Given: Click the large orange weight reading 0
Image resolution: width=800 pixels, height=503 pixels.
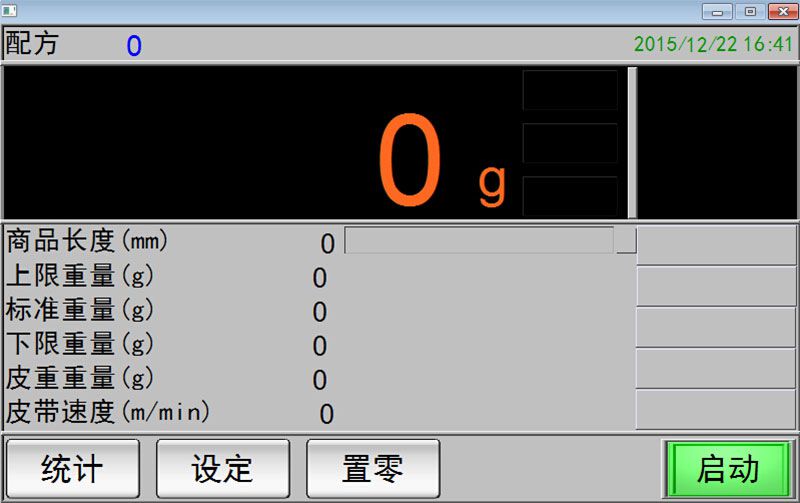Looking at the screenshot, I should [410, 160].
